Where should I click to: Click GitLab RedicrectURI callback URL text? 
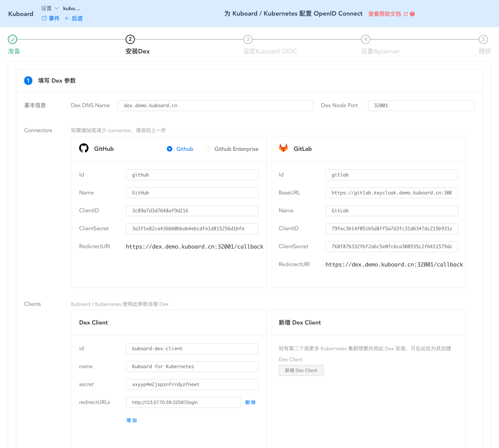coord(394,264)
